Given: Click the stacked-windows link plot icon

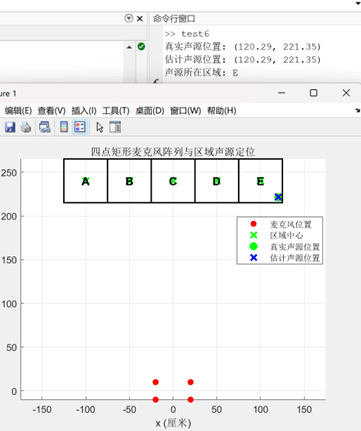Looking at the screenshot, I should pos(45,127).
